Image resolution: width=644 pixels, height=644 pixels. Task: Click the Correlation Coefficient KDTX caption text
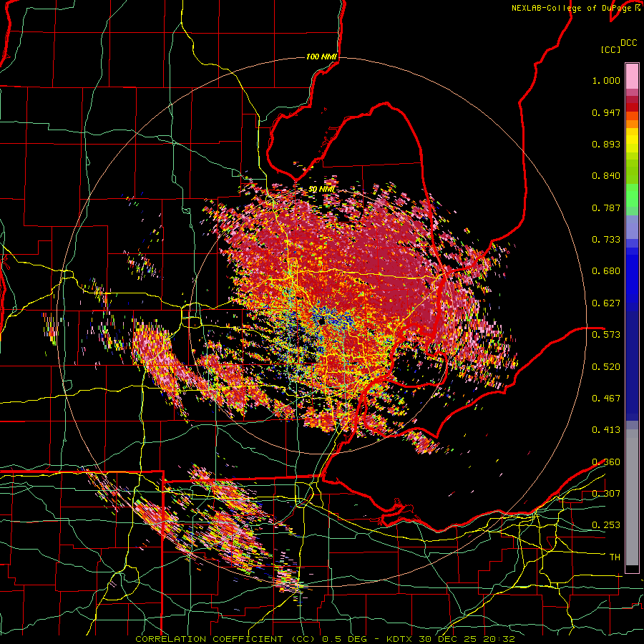click(x=325, y=639)
